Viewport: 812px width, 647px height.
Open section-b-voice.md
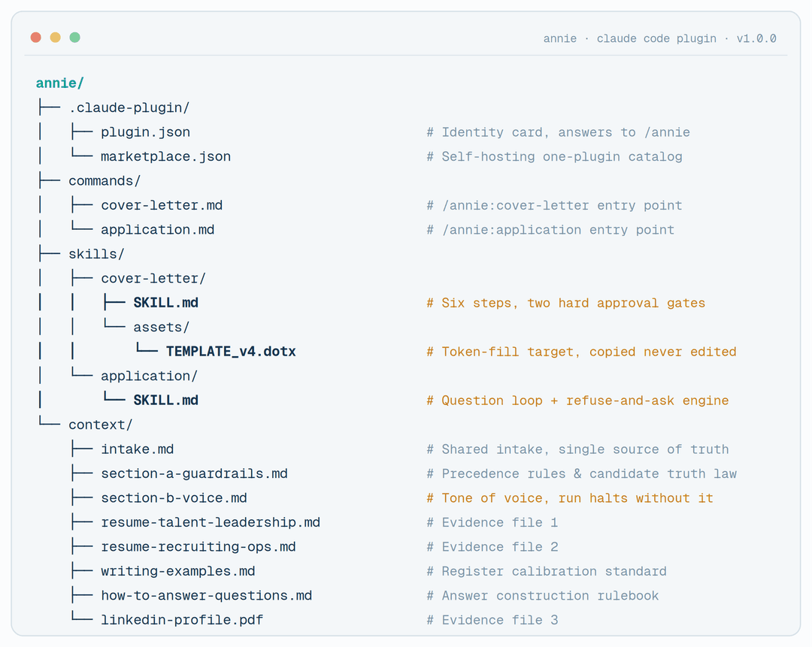174,497
